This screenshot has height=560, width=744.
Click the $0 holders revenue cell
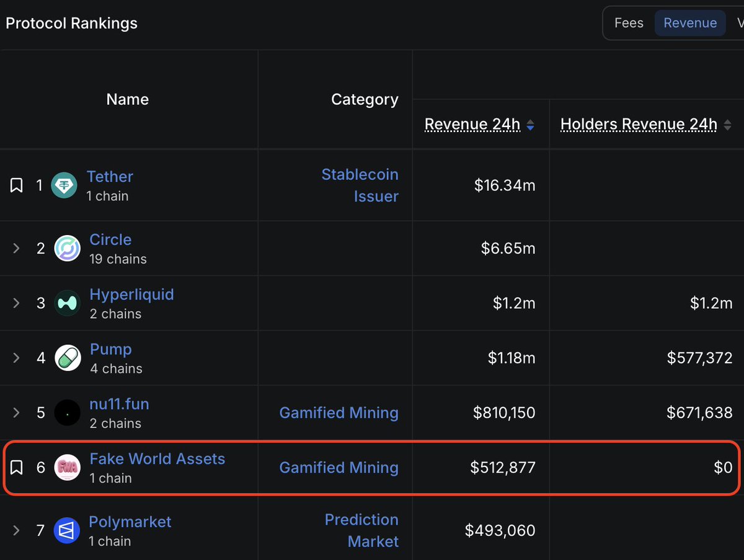(x=723, y=468)
